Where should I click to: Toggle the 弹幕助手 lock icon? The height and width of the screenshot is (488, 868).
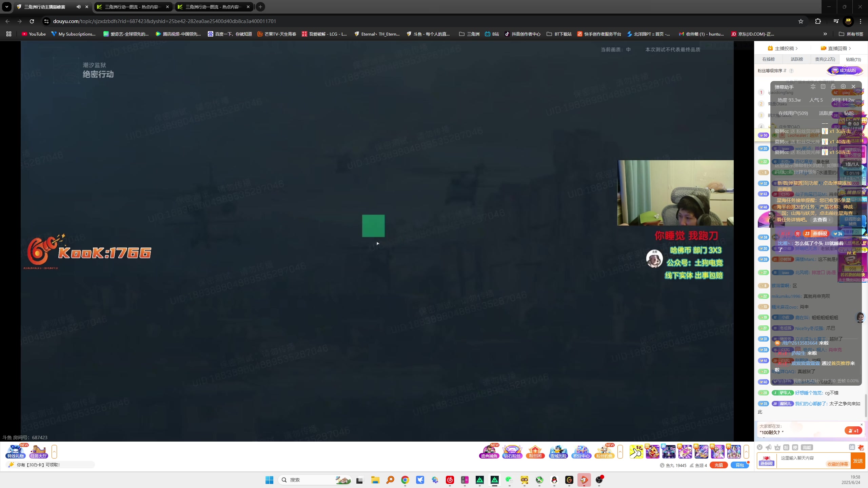click(833, 86)
